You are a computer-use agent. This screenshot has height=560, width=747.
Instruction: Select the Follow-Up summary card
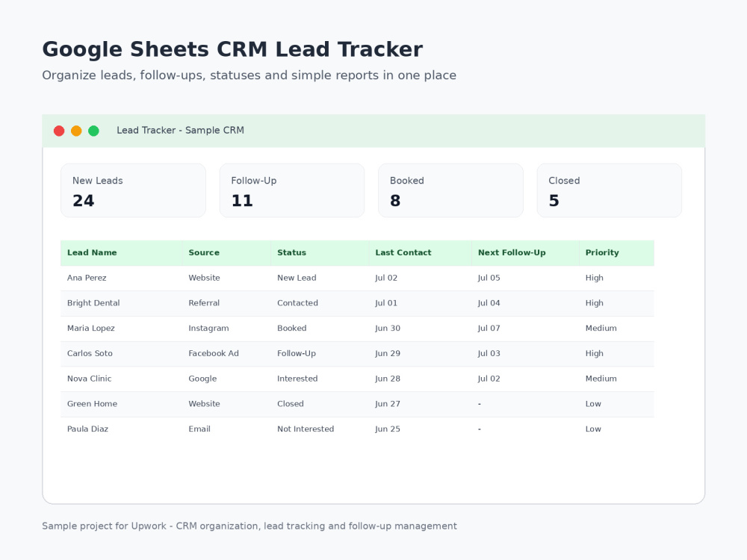click(292, 190)
